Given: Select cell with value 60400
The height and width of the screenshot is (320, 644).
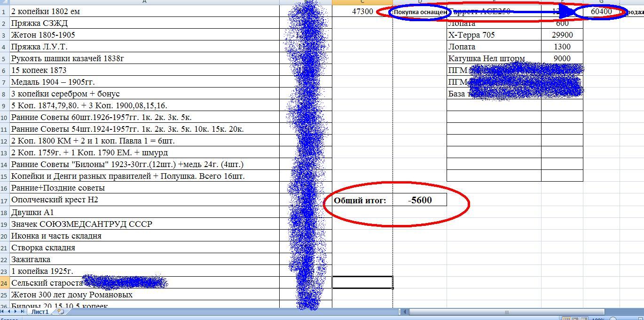Looking at the screenshot, I should [x=601, y=11].
